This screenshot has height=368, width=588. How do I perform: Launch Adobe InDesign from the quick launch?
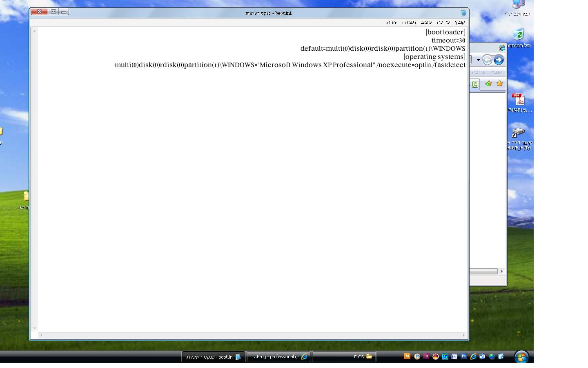(x=426, y=357)
